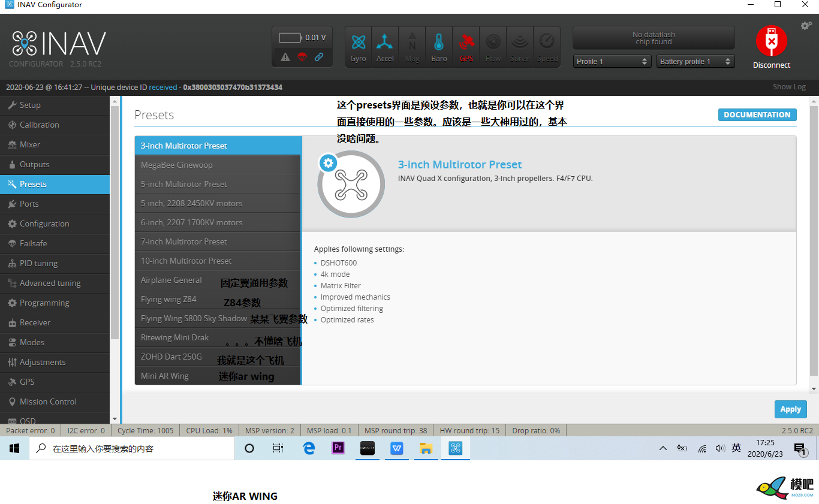Viewport: 819px width, 504px height.
Task: Open the Advanced tuning tab
Action: tap(55, 283)
